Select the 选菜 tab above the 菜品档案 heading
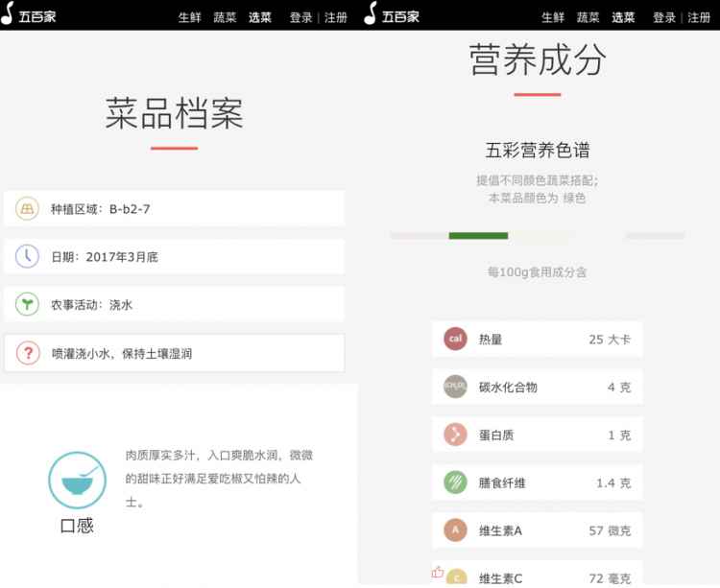This screenshot has height=588, width=720. coord(259,17)
